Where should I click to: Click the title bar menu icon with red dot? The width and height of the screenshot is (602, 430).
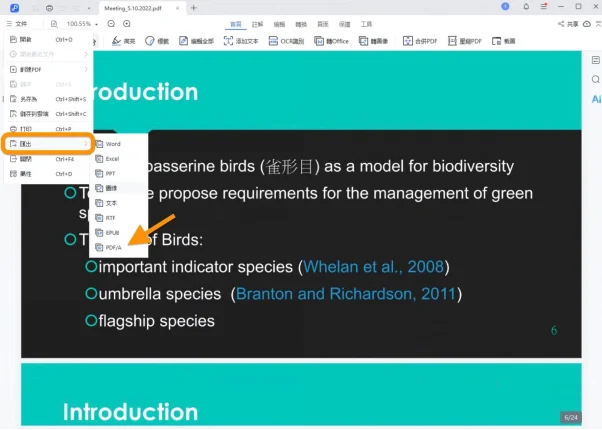[x=544, y=7]
